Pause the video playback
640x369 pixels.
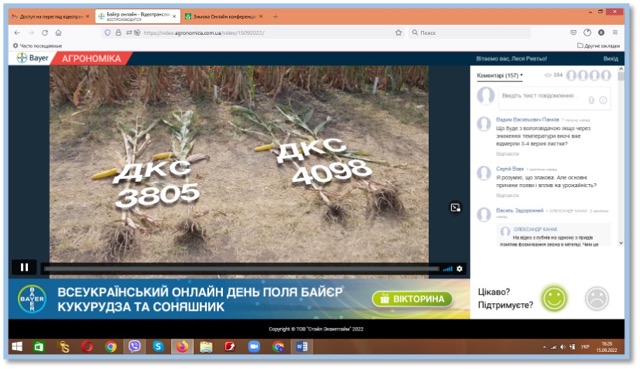click(24, 267)
